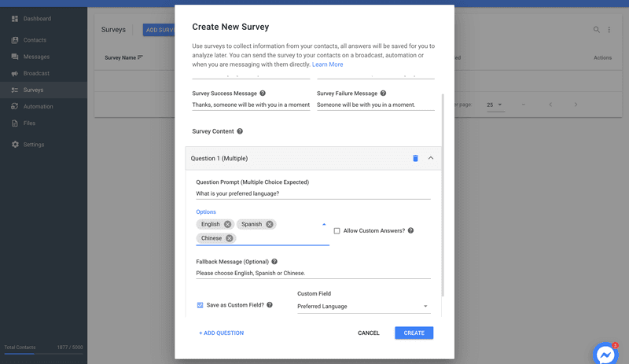Click the Settings gear icon
The width and height of the screenshot is (629, 364).
click(x=15, y=145)
